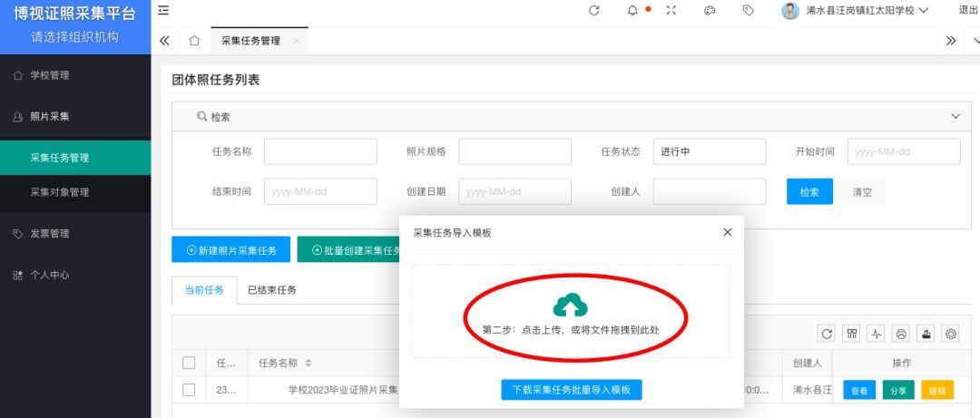Sort by 任务名称 column arrows
Viewport: 980px width, 418px height.
point(309,363)
